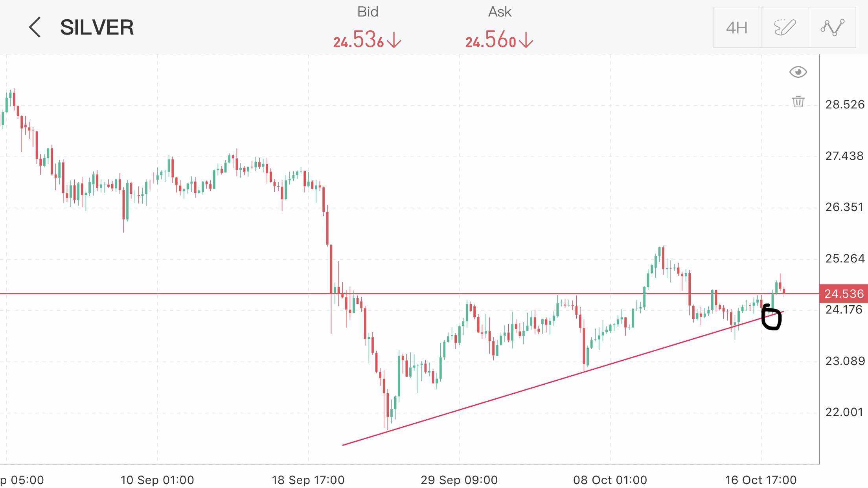The width and height of the screenshot is (868, 488).
Task: Tap the back arrow beside SILVER
Action: pos(35,28)
